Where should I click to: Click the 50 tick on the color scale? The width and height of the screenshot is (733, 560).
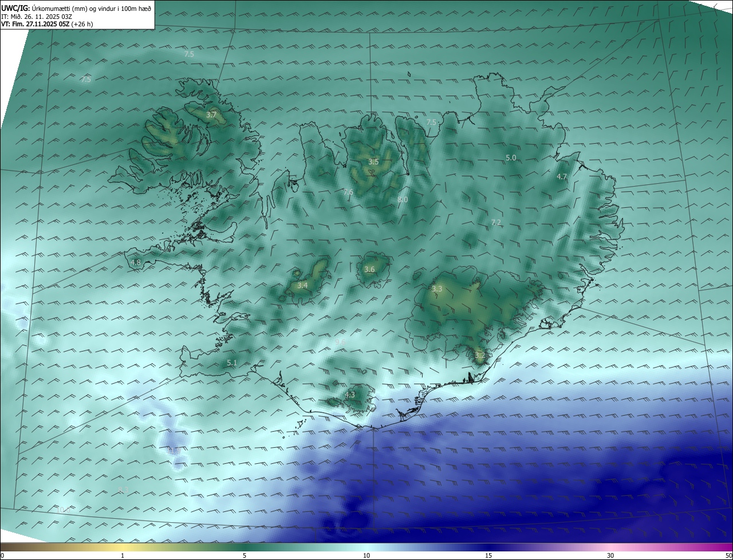(x=728, y=556)
